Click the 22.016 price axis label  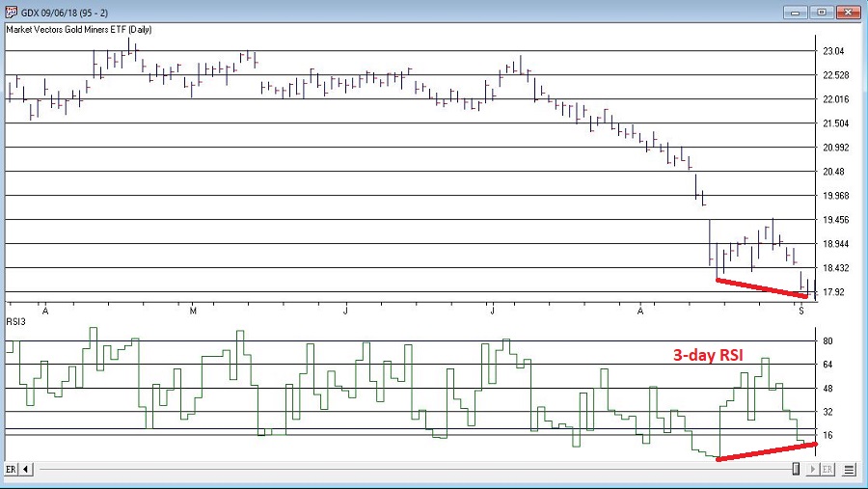(x=835, y=99)
